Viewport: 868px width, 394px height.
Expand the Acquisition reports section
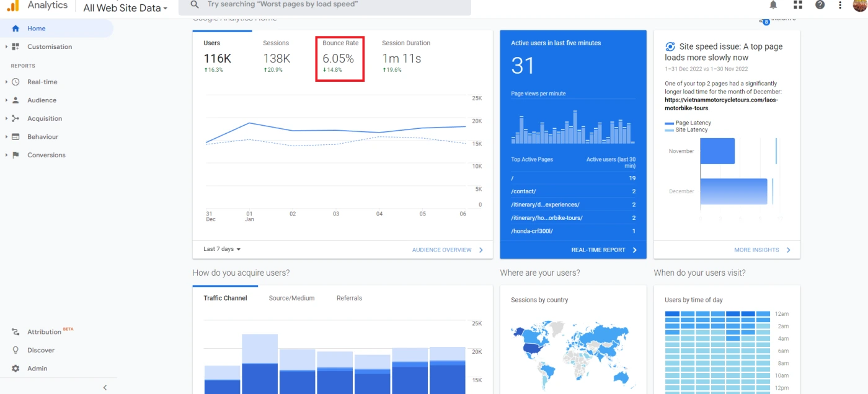pos(44,118)
